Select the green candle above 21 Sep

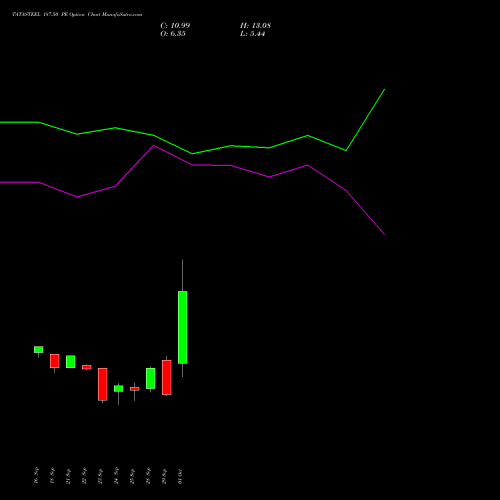(x=71, y=362)
